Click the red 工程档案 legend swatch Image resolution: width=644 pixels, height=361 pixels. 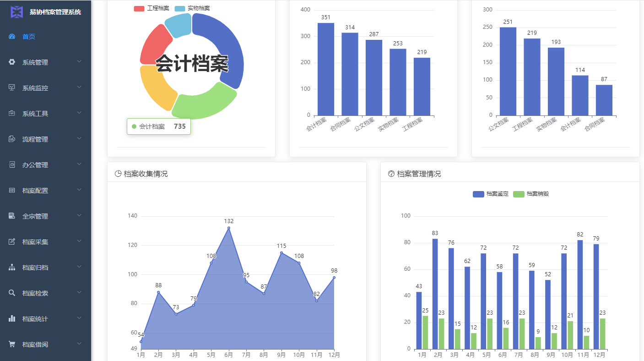point(139,9)
